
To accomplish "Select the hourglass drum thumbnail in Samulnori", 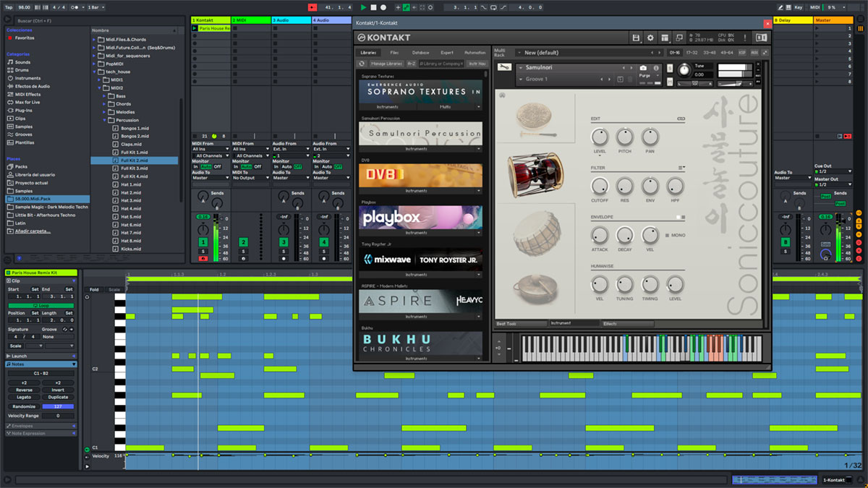I will coord(537,175).
